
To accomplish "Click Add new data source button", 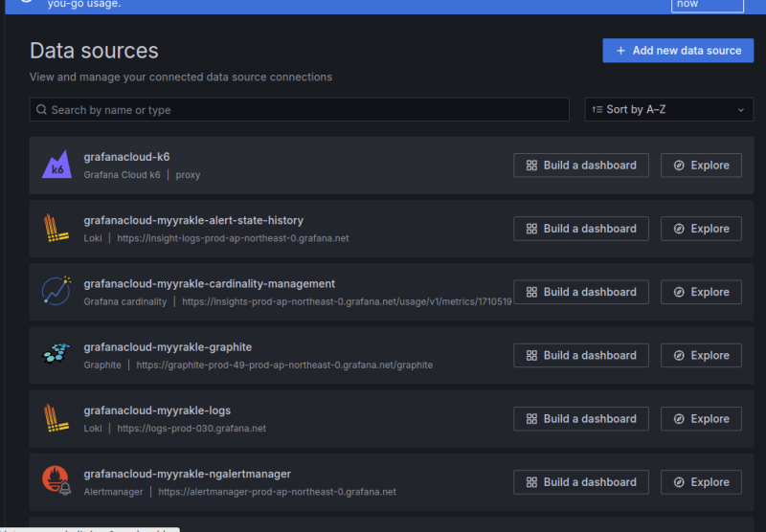I will pyautogui.click(x=677, y=51).
